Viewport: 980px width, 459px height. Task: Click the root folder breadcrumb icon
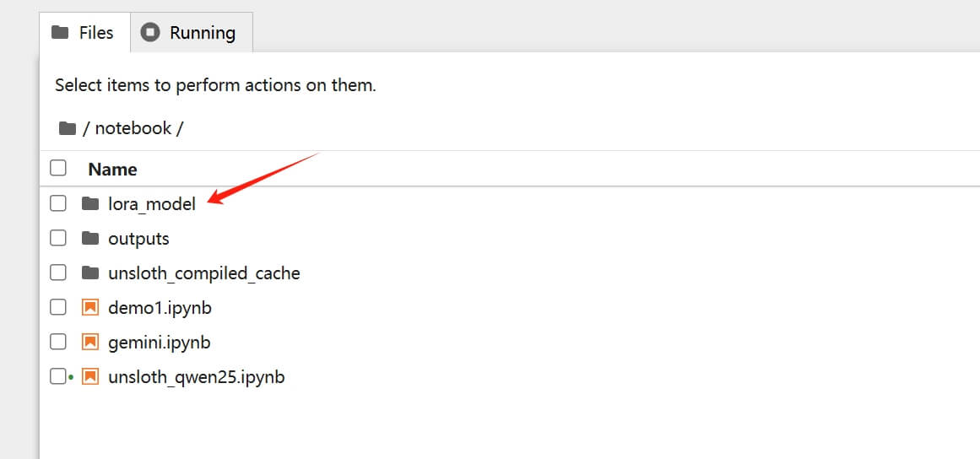click(x=68, y=128)
